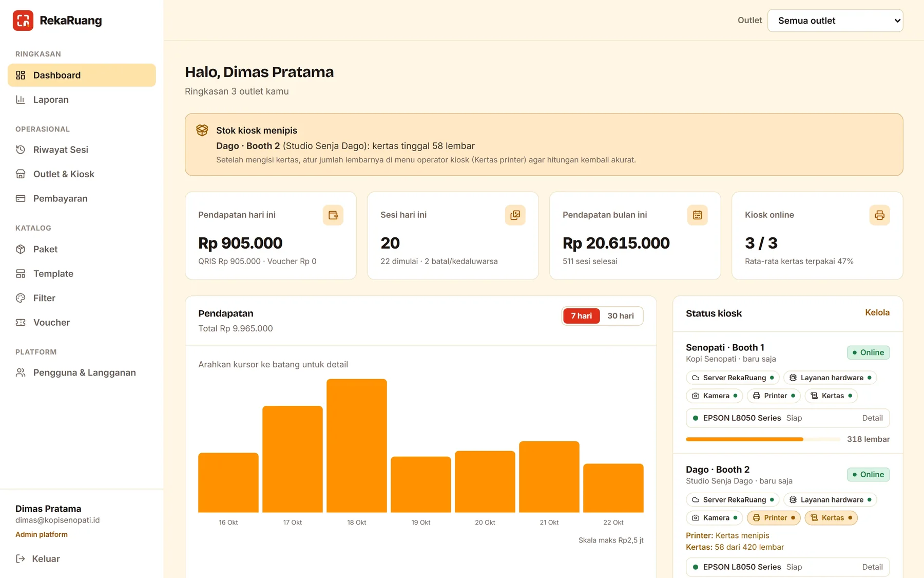This screenshot has height=578, width=924.
Task: Click Server RekaRuang chip for Dago Booth 2
Action: point(733,500)
